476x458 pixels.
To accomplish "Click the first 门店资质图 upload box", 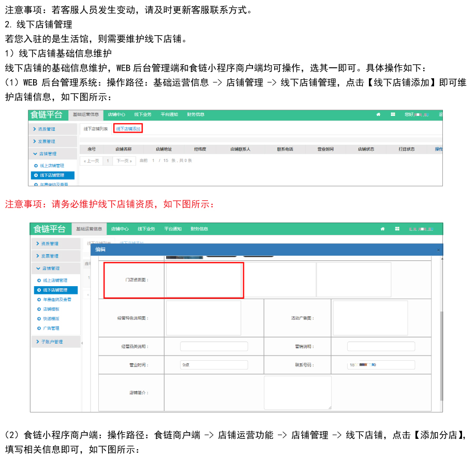I will [x=204, y=279].
